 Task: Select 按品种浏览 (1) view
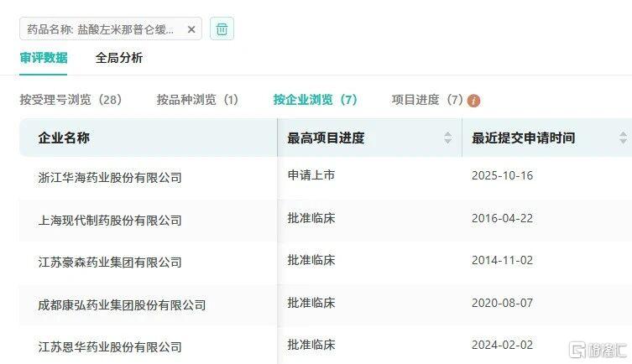197,100
